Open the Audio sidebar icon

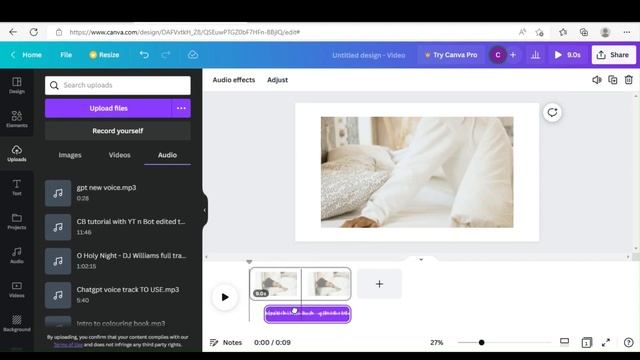coord(17,255)
